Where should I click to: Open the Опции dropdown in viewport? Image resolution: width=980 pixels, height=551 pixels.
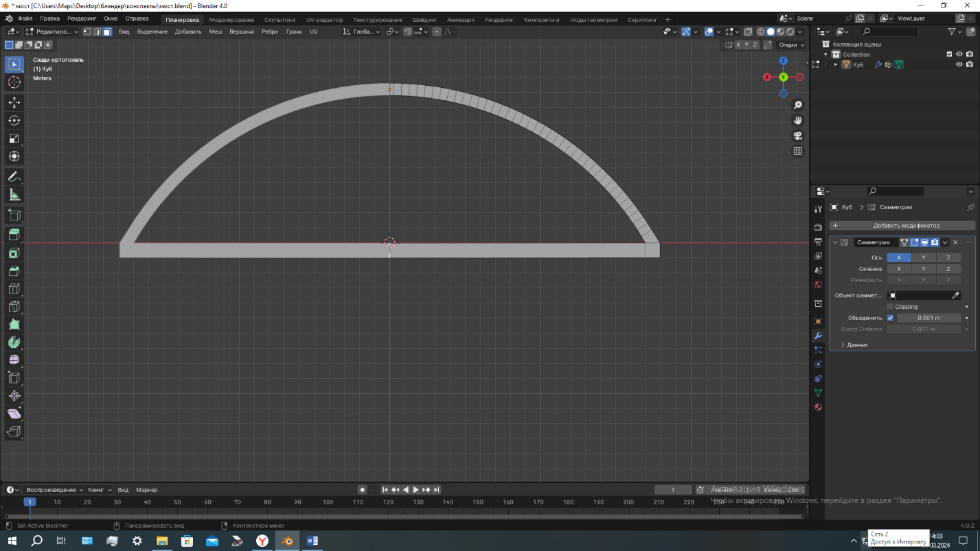click(790, 45)
